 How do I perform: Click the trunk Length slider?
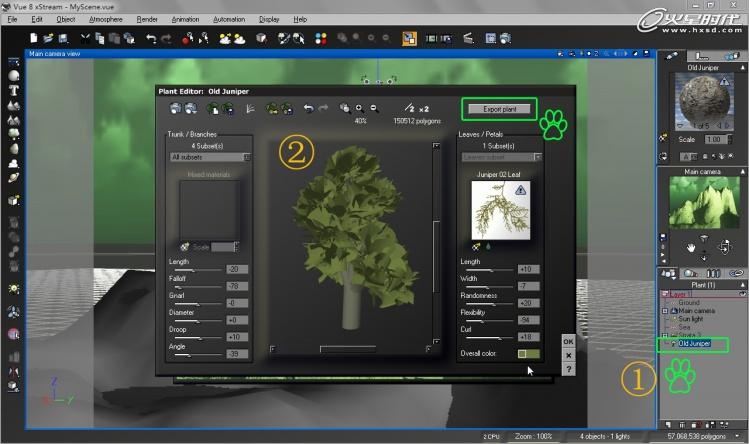[x=196, y=271]
